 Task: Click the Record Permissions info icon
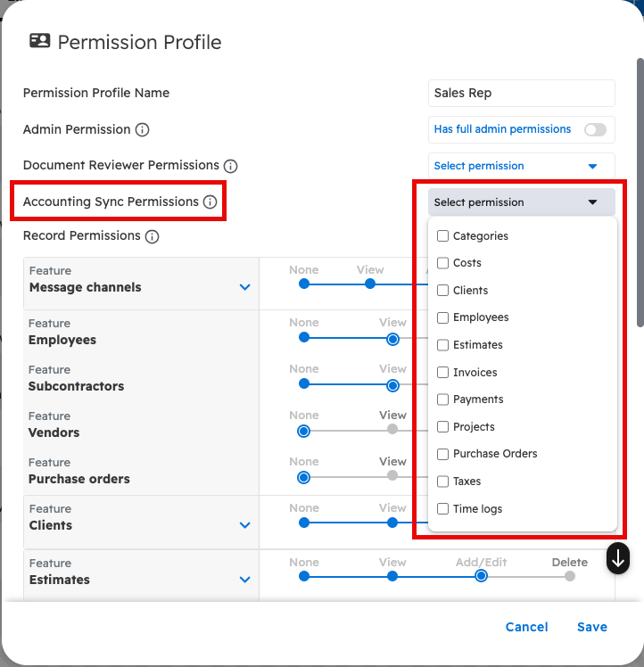[152, 236]
